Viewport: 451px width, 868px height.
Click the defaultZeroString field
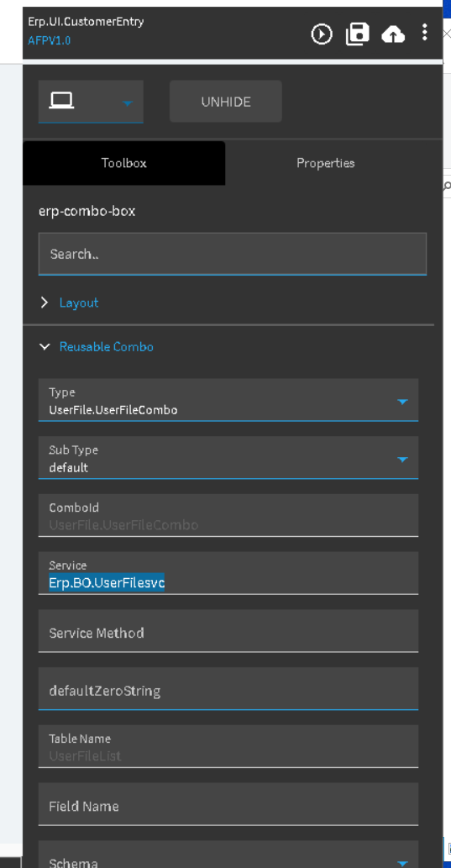[228, 689]
